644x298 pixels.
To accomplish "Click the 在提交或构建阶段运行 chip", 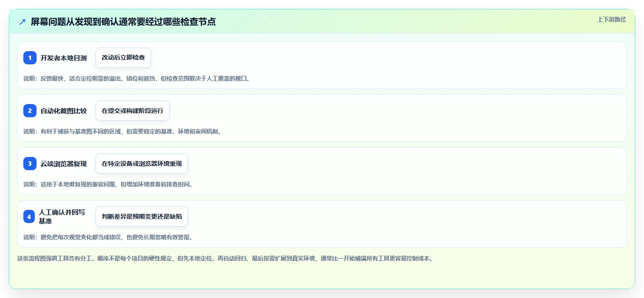I will click(133, 111).
